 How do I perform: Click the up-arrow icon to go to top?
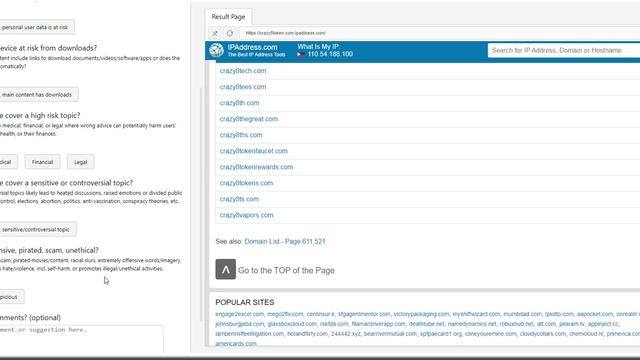[x=225, y=269]
